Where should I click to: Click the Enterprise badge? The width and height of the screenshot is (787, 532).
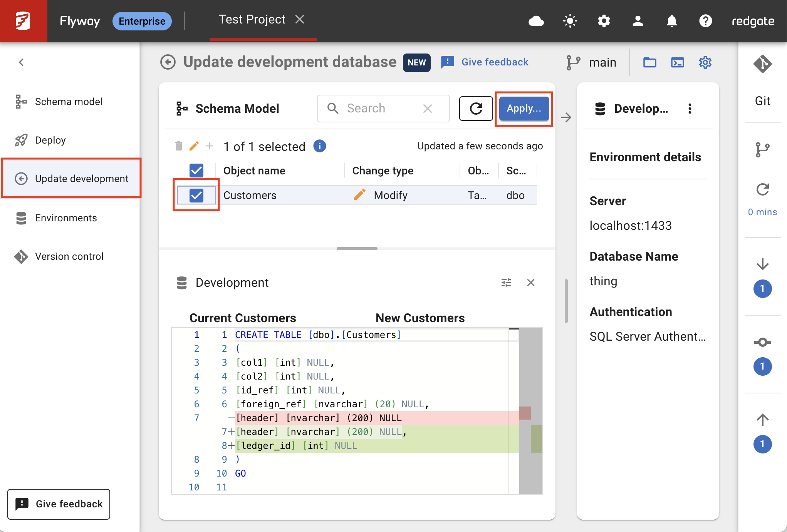pyautogui.click(x=142, y=21)
